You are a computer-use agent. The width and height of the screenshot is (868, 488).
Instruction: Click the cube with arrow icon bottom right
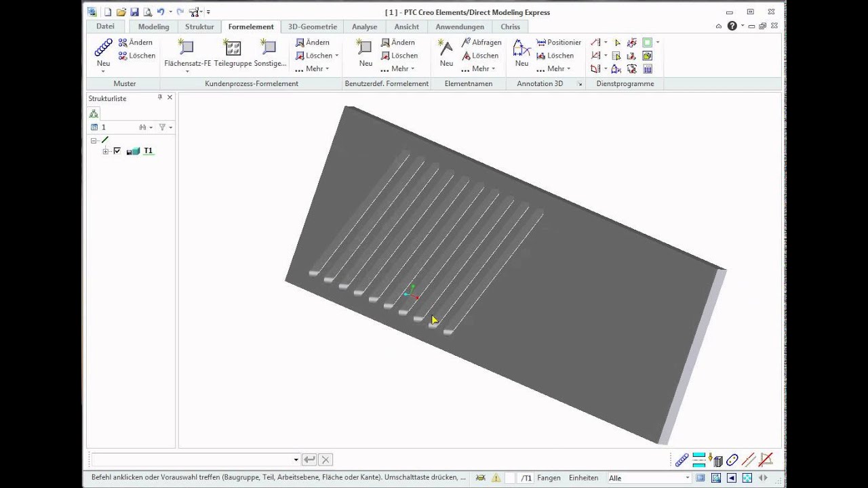click(716, 460)
